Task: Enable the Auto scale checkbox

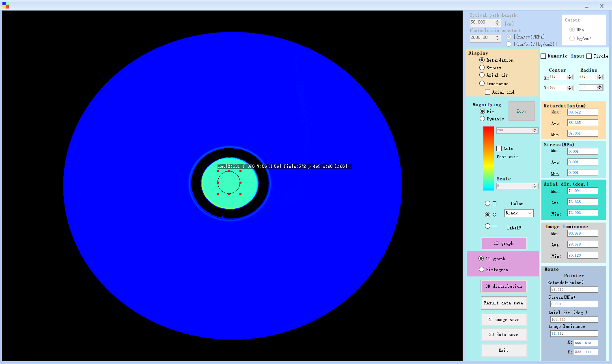Action: tap(499, 149)
